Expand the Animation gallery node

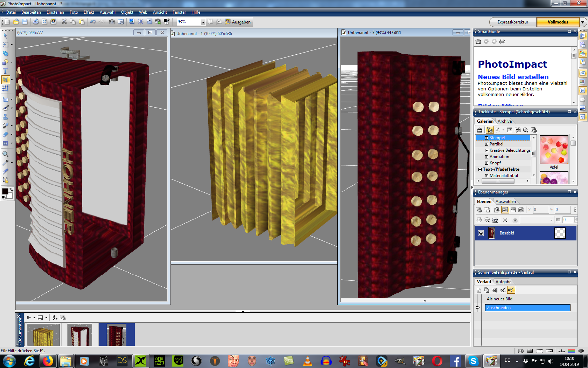click(x=486, y=157)
